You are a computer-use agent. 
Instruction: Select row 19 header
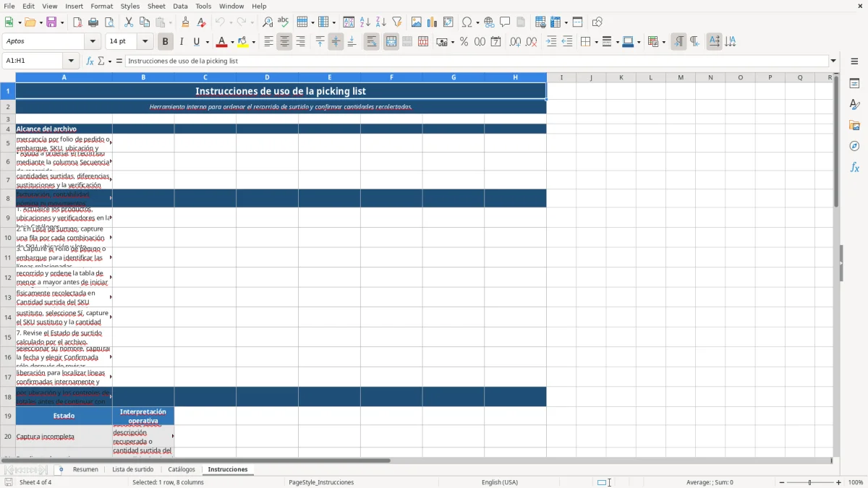(x=7, y=416)
